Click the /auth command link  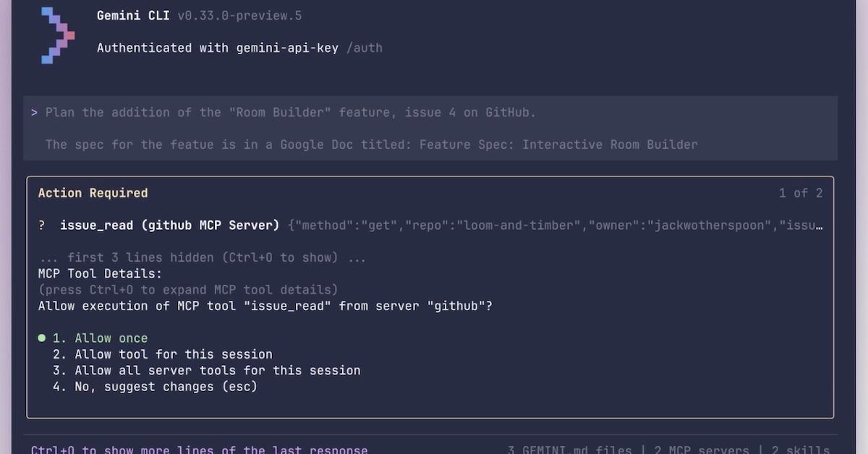point(366,48)
